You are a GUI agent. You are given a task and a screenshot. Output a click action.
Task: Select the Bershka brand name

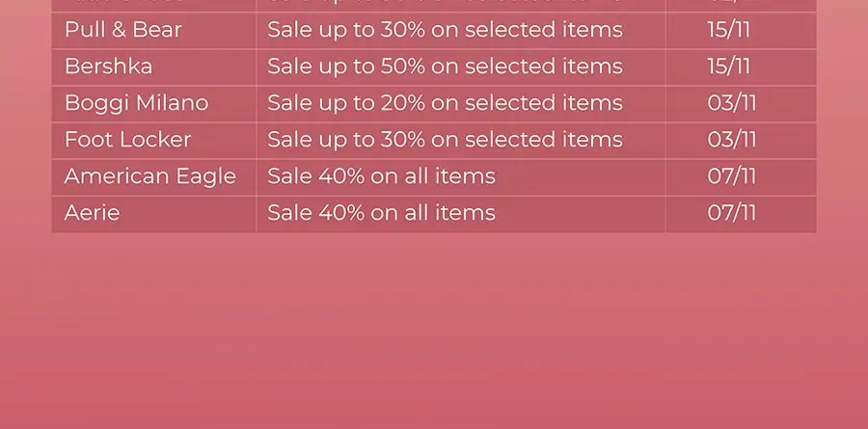pos(108,67)
